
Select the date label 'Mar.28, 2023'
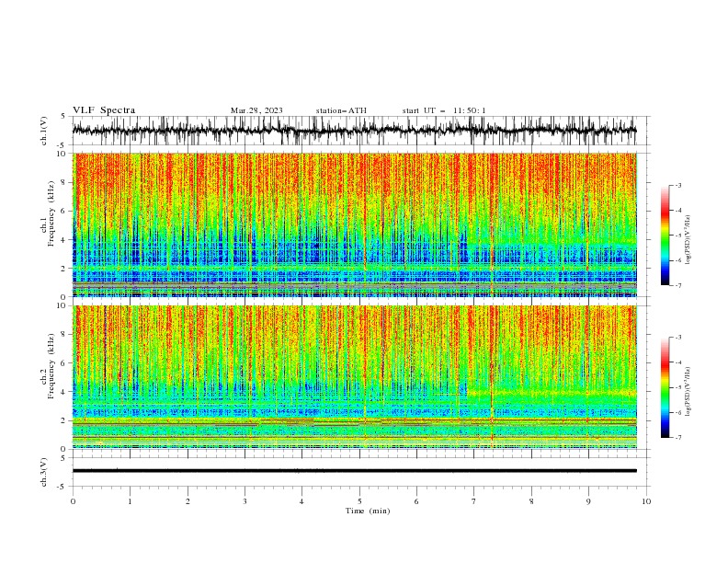click(256, 110)
